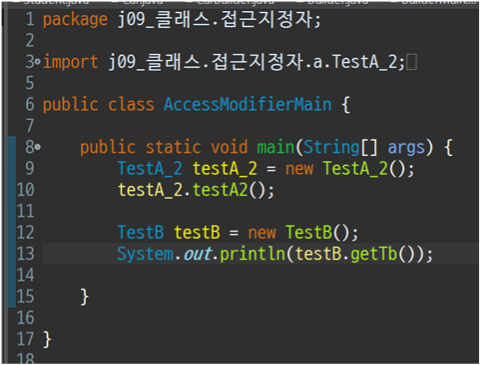Viewport: 480px width, 365px height.
Task: Click the import keyword on line 3
Action: [x=71, y=62]
